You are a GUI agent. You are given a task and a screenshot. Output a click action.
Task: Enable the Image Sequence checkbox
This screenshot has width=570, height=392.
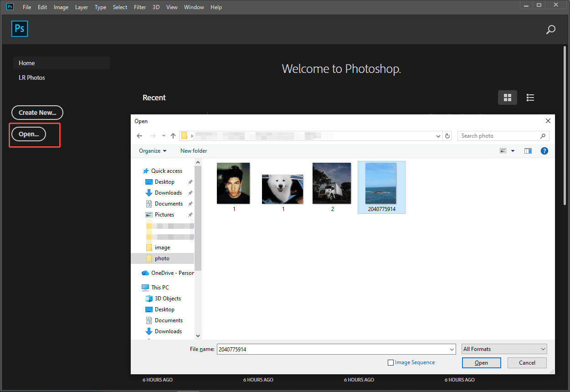pyautogui.click(x=390, y=362)
